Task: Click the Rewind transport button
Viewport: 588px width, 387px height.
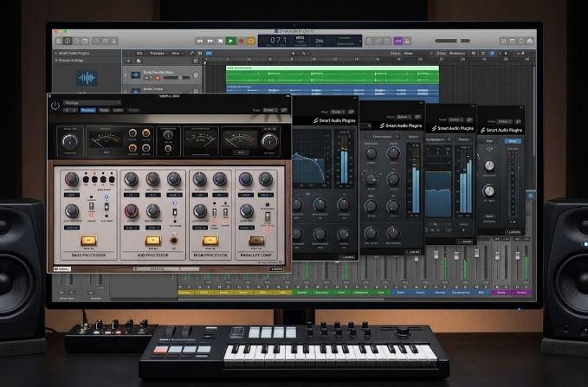Action: (199, 41)
